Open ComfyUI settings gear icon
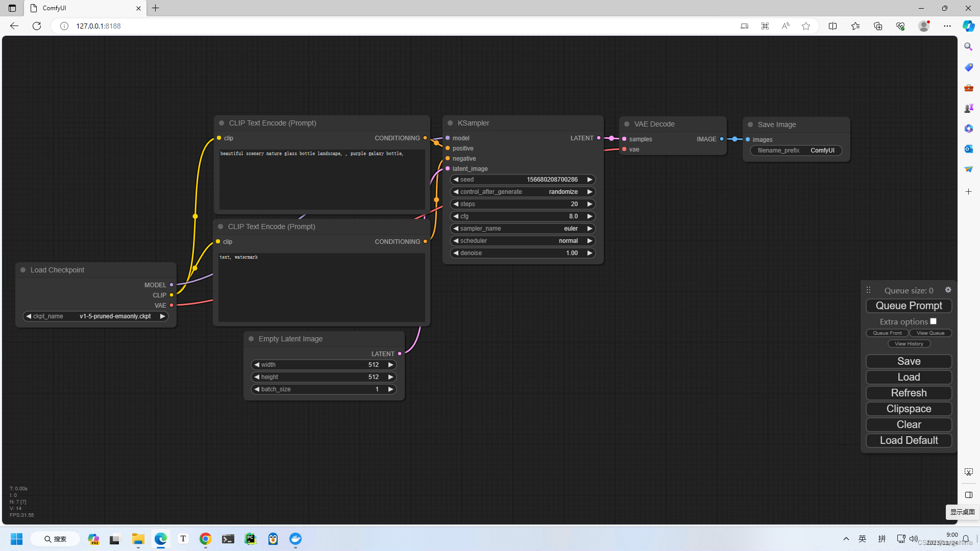Image resolution: width=980 pixels, height=551 pixels. [948, 290]
